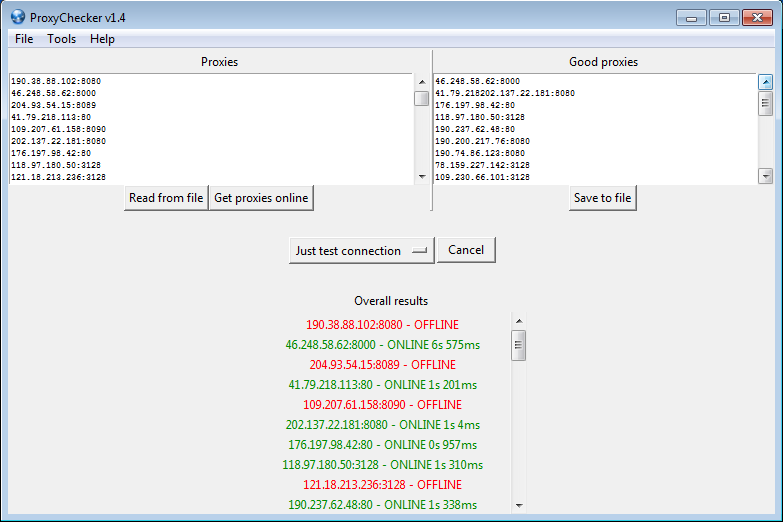Open the Help menu
The width and height of the screenshot is (783, 522).
[102, 39]
